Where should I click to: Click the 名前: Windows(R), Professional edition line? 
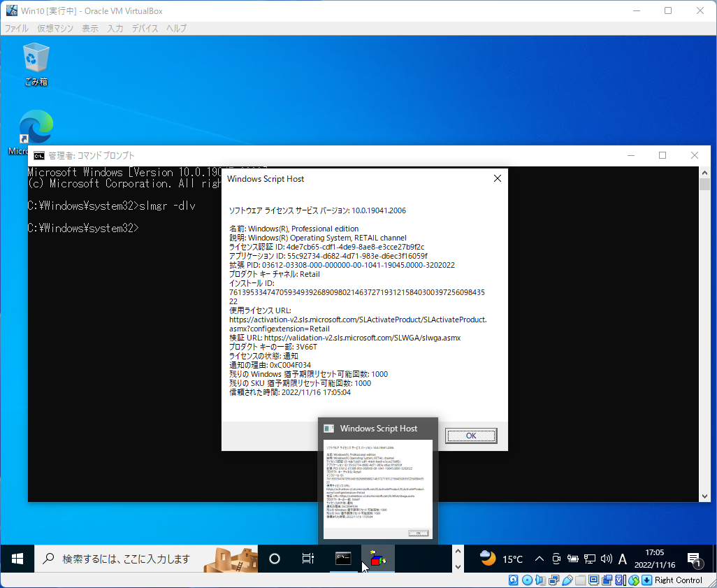tap(294, 229)
